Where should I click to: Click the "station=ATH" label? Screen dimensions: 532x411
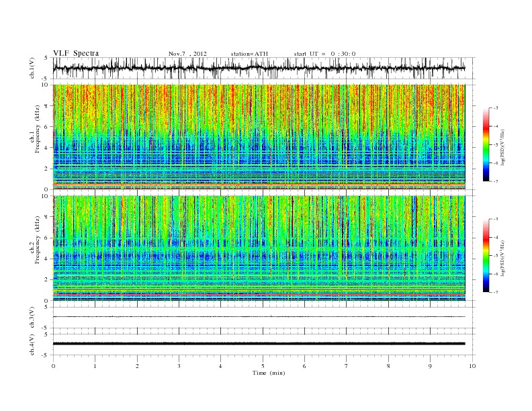[x=249, y=54]
